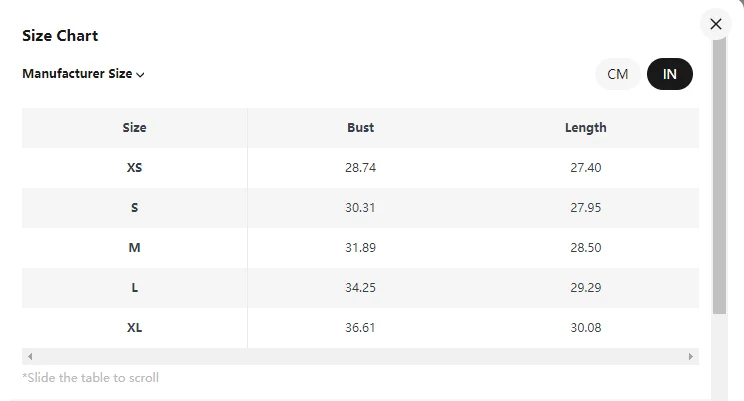Click the Size column header
744x401 pixels.
(134, 128)
